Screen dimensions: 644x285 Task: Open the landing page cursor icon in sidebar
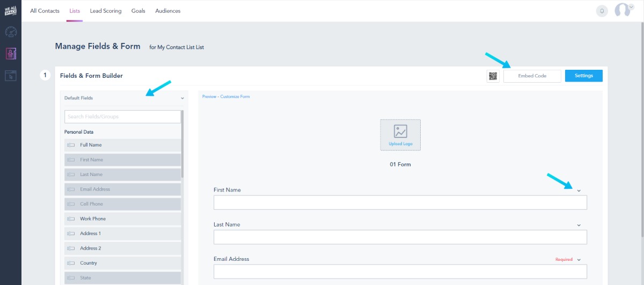11,76
